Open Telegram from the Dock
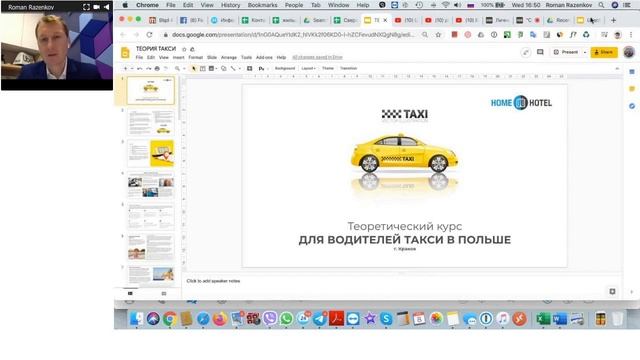 coord(320,319)
